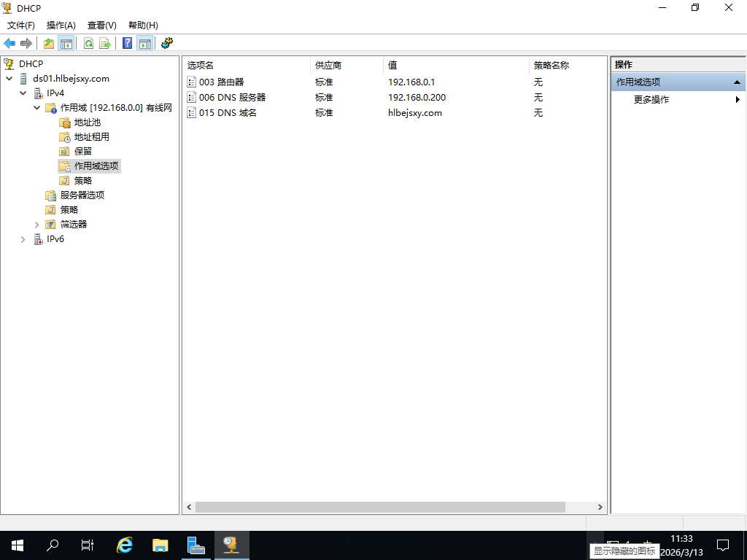This screenshot has width=747, height=560.
Task: Open the 查看(V) menu
Action: pyautogui.click(x=101, y=26)
